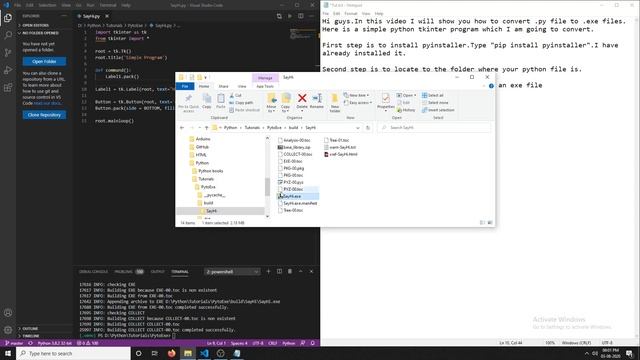Open address bar history dropdown in Explorer
The height and width of the screenshot is (360, 640).
tap(358, 128)
